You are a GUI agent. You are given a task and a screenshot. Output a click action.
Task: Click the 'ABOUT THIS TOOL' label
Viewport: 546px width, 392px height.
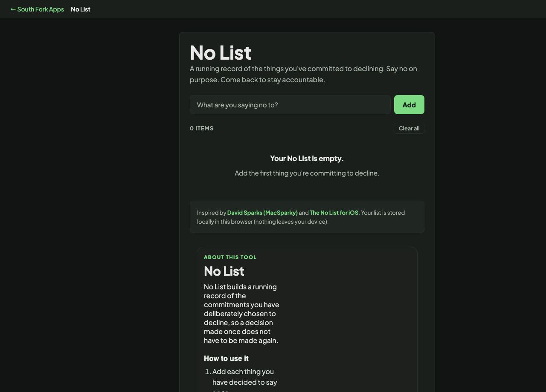click(230, 257)
